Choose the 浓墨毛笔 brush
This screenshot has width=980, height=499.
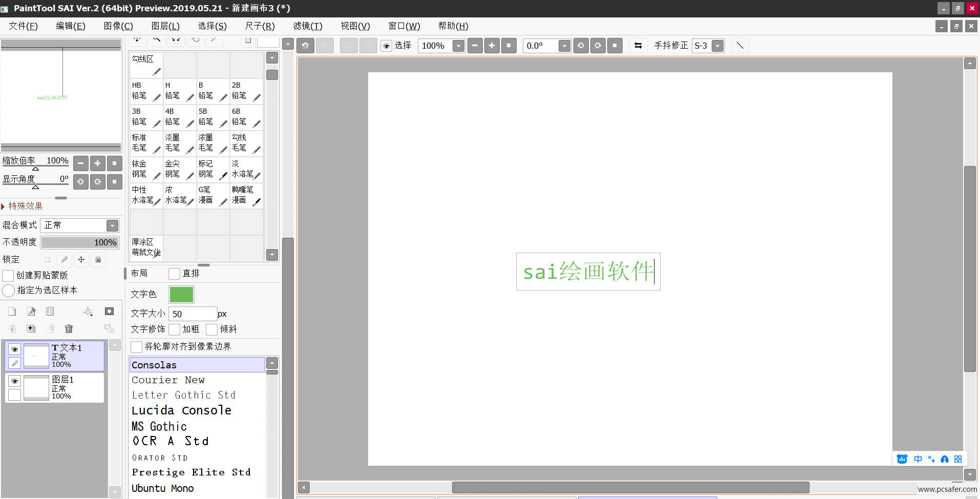[213, 143]
